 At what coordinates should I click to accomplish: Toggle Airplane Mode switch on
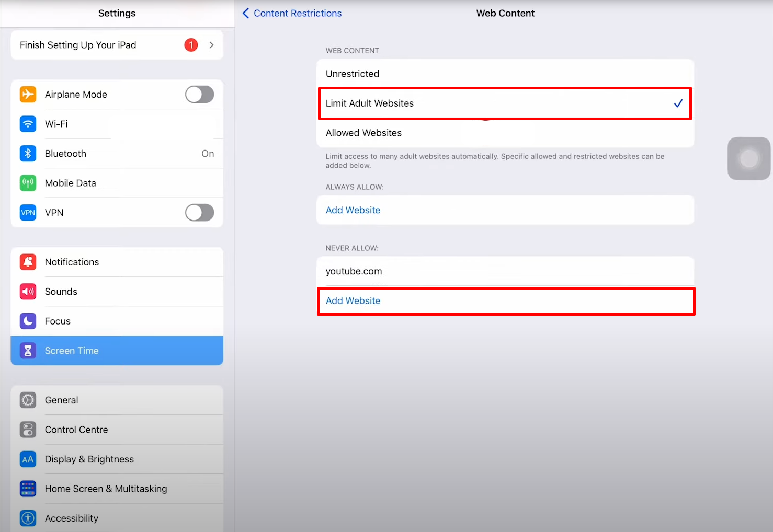click(x=199, y=95)
